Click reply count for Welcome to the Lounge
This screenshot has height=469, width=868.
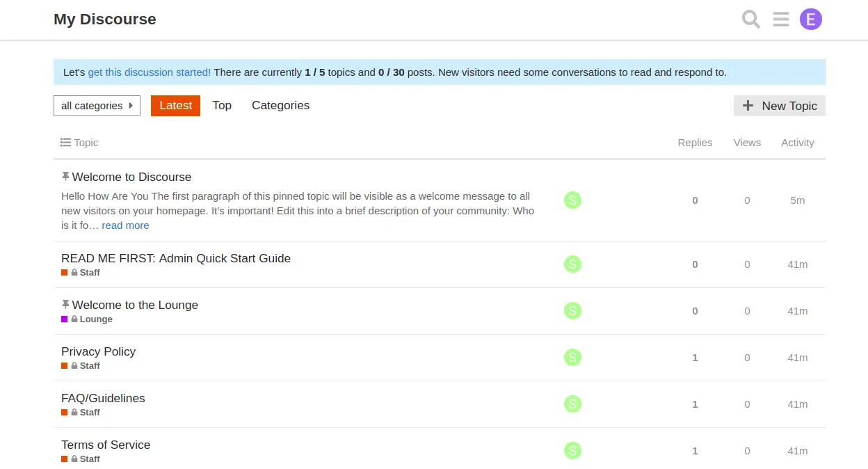point(695,311)
